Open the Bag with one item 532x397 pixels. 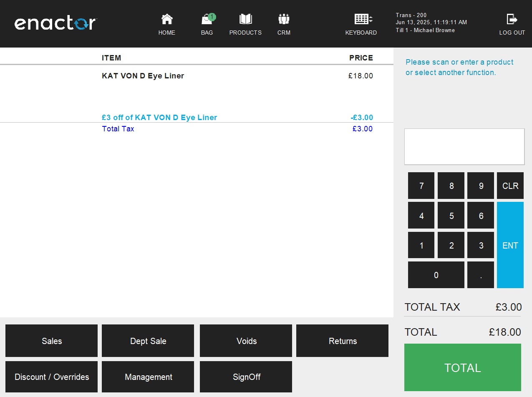207,24
